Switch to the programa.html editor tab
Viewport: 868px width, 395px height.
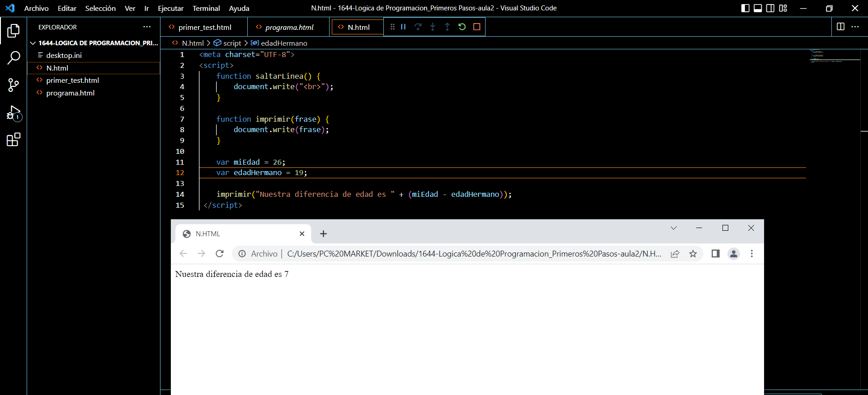tap(289, 27)
